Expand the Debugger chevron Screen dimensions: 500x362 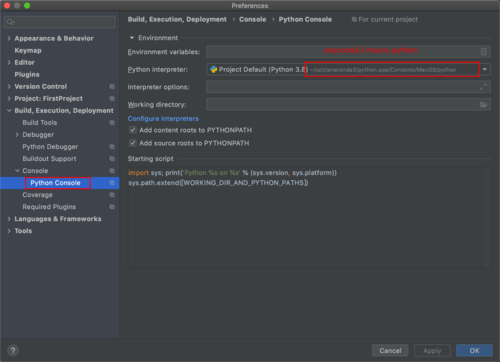[x=17, y=135]
